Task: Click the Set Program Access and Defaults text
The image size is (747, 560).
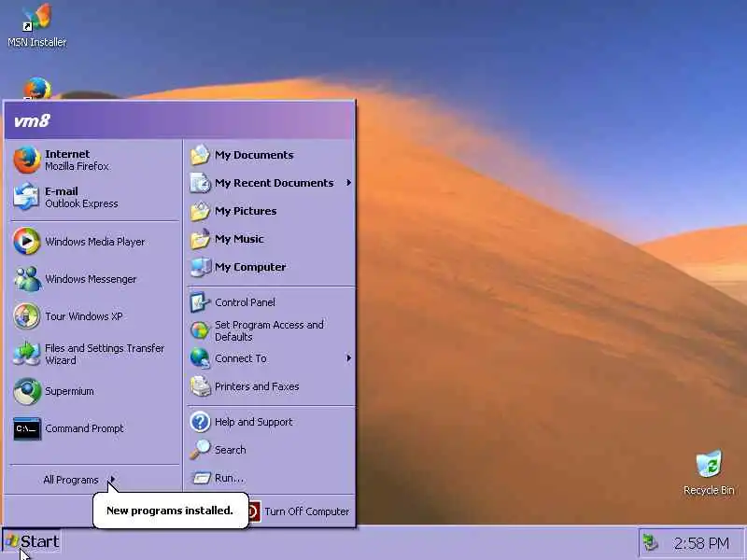Action: coord(269,331)
